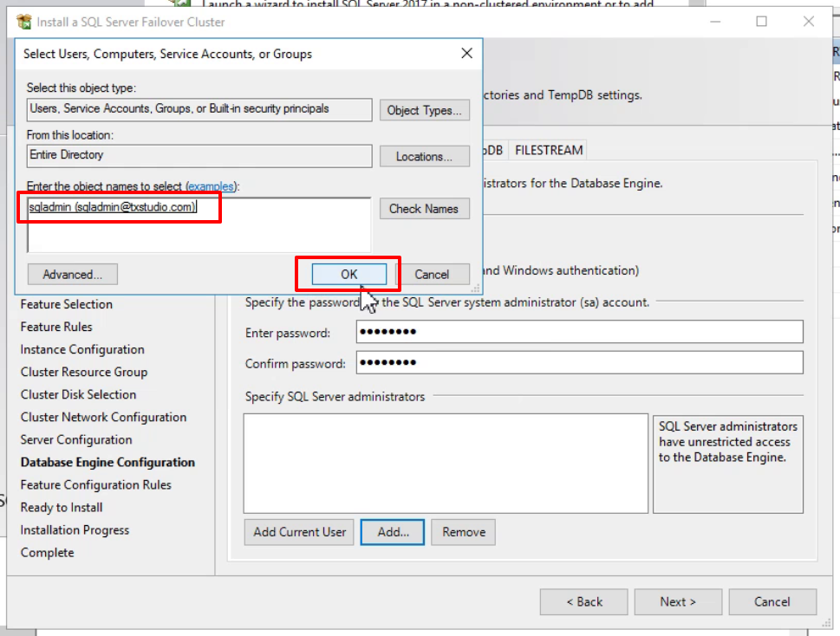
Task: Select the Feature Rules step
Action: click(56, 327)
